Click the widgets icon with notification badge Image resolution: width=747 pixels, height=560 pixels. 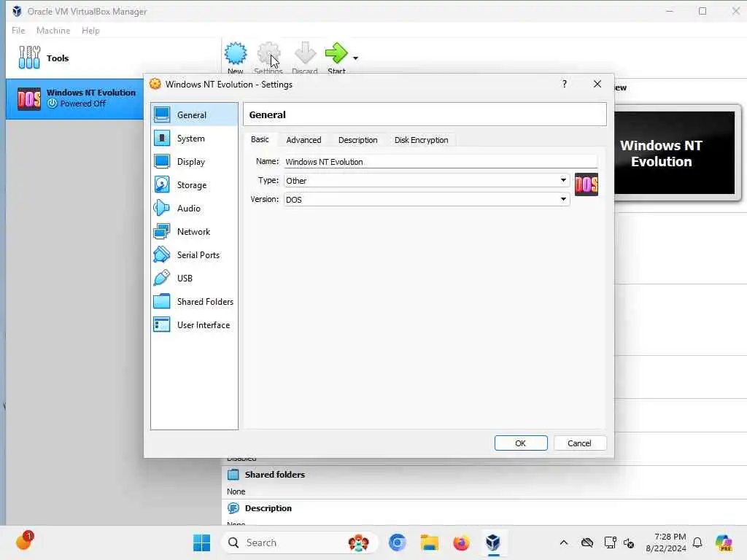coord(23,542)
